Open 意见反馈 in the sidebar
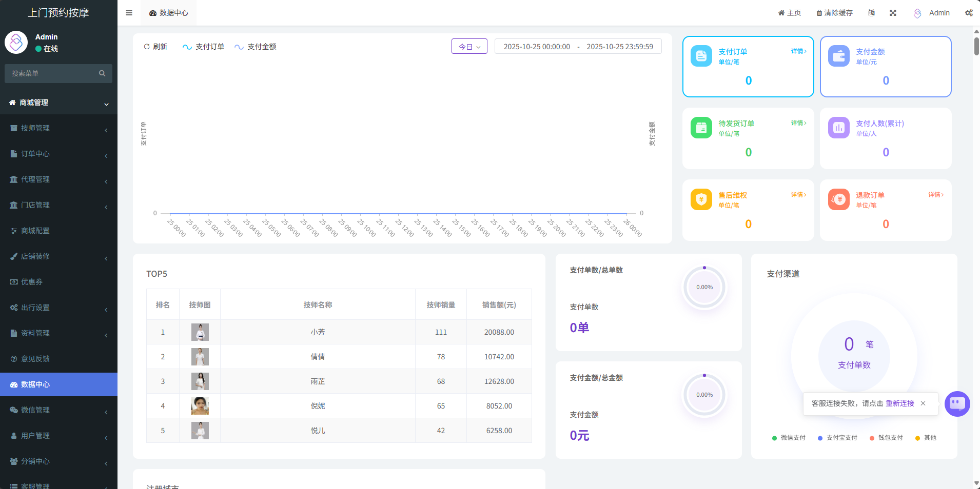This screenshot has height=489, width=980. tap(35, 359)
